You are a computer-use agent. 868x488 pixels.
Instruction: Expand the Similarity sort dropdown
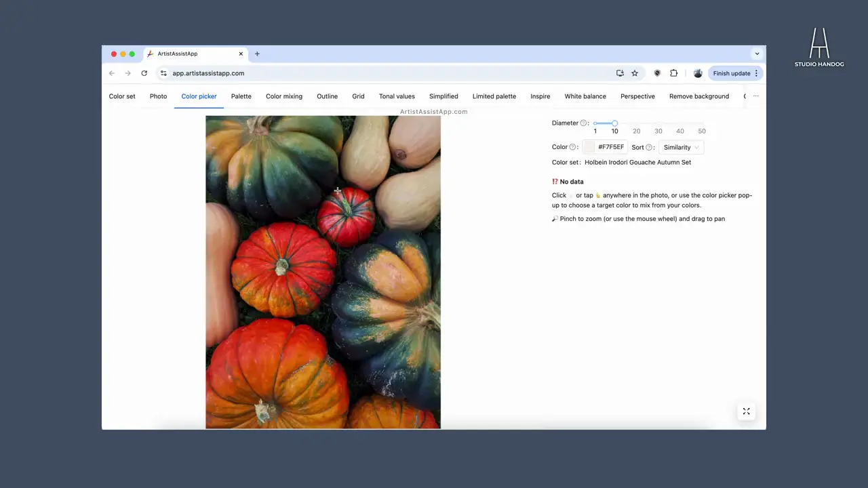coord(681,147)
